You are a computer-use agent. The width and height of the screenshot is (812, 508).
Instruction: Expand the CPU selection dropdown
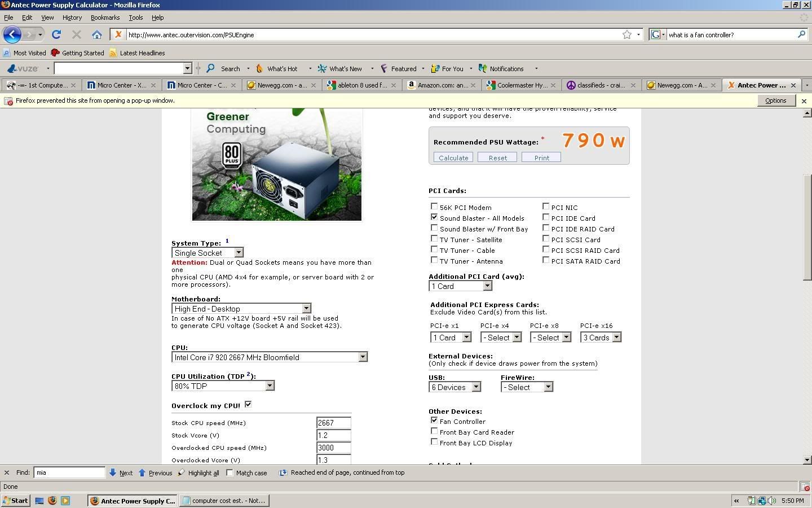click(x=270, y=357)
